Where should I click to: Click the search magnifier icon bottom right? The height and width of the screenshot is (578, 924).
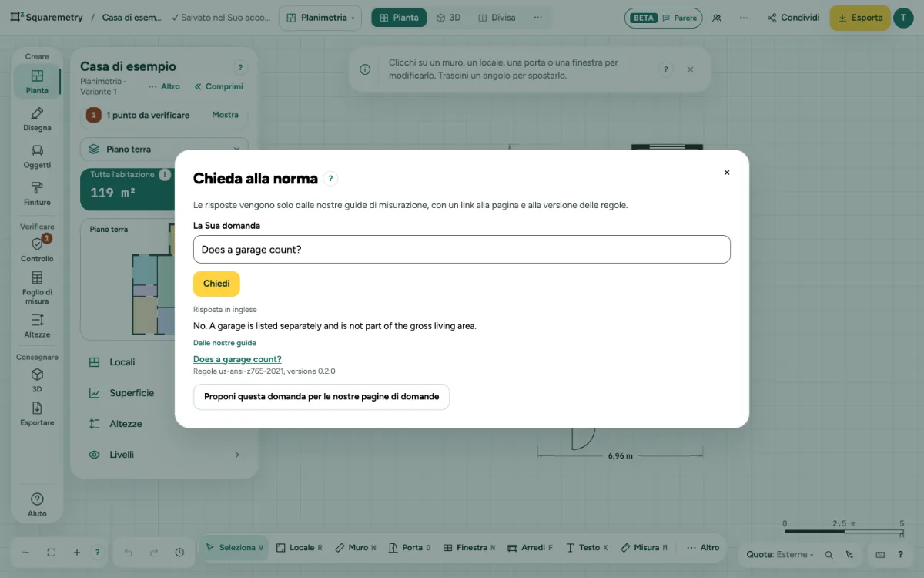pyautogui.click(x=829, y=555)
